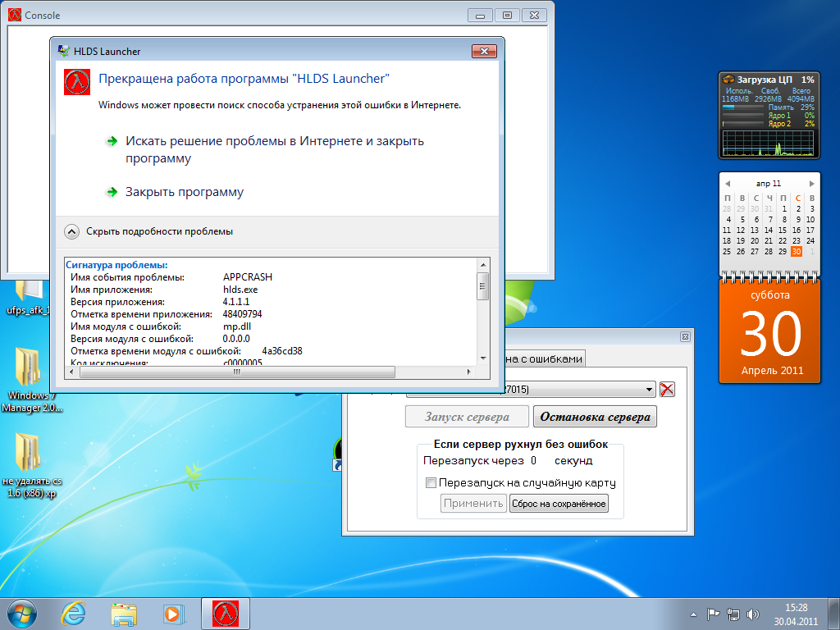
Task: Click CPU meter gadget icon
Action: coord(728,80)
